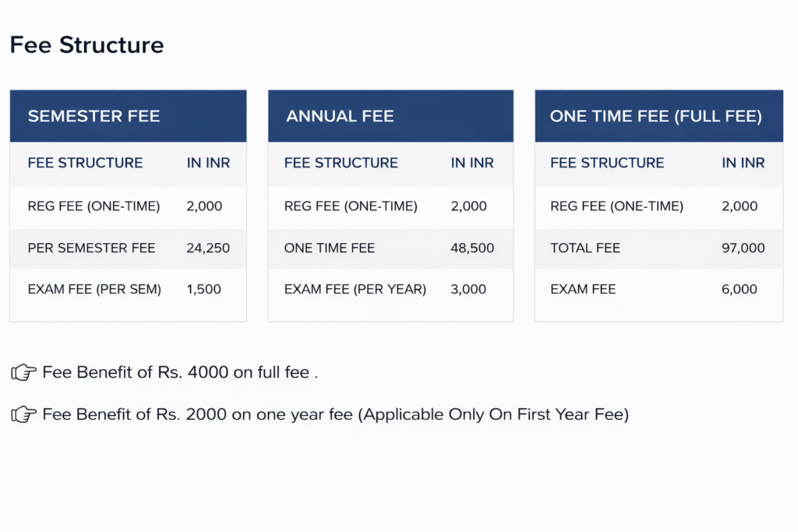798x532 pixels.
Task: Click the 1,500 exam fee amount
Action: pyautogui.click(x=204, y=290)
